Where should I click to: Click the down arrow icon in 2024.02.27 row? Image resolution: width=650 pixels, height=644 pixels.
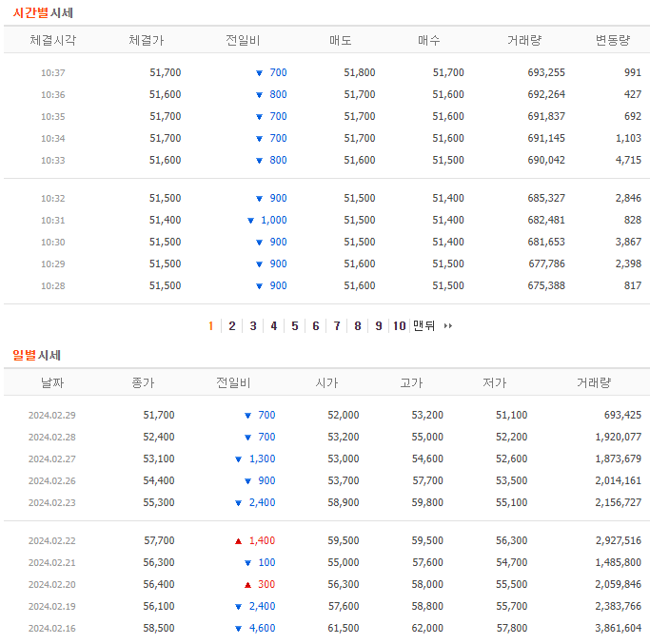(238, 459)
